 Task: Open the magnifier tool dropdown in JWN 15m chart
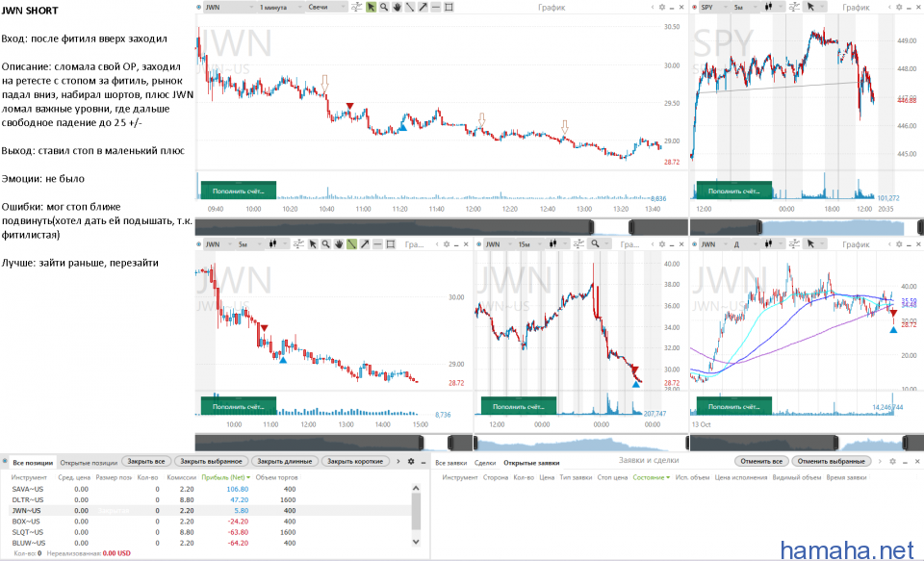coord(601,244)
